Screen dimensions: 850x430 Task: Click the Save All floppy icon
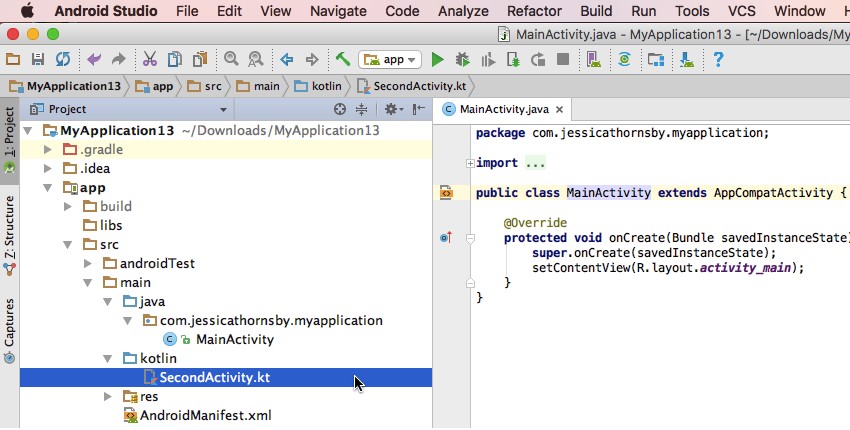click(x=37, y=59)
